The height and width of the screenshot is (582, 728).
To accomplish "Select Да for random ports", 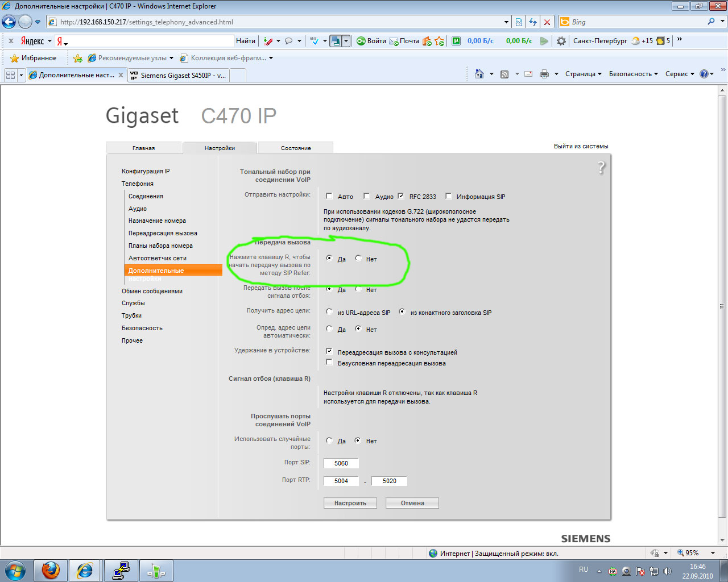I will [x=329, y=440].
